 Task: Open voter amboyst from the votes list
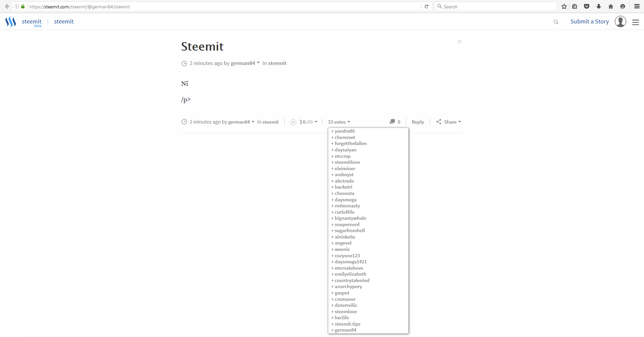[x=344, y=175]
